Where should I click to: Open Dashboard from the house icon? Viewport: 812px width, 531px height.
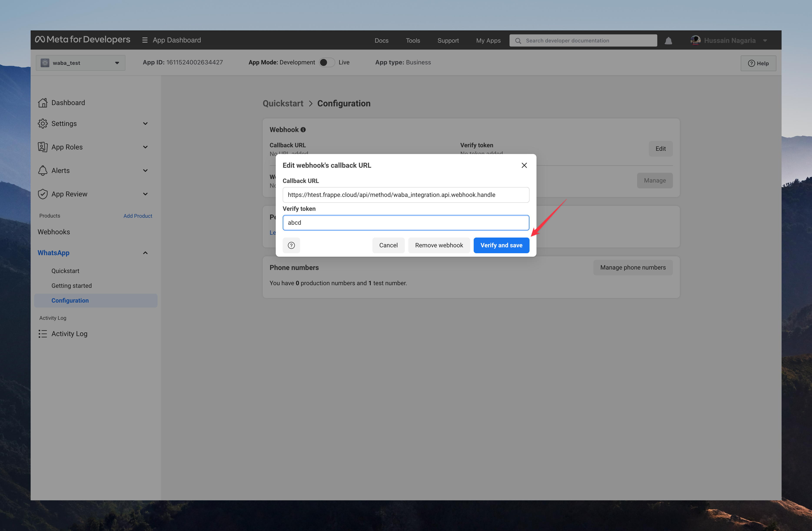click(x=43, y=103)
